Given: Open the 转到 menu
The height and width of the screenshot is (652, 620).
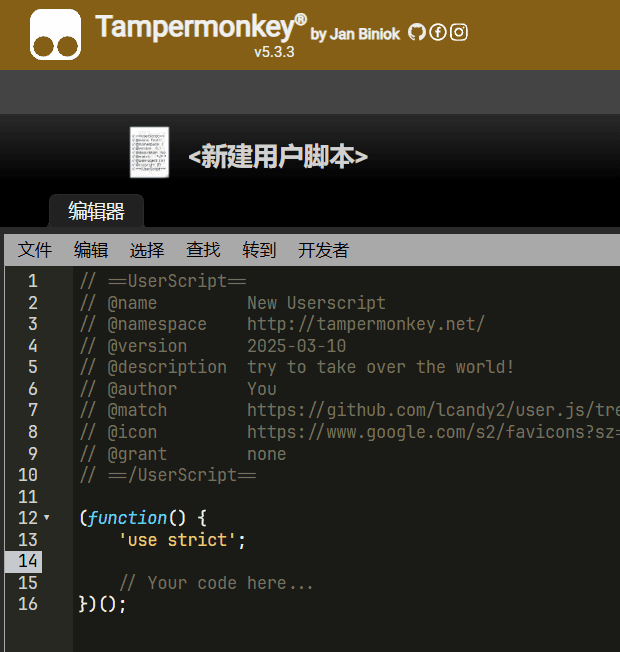Looking at the screenshot, I should (x=259, y=250).
